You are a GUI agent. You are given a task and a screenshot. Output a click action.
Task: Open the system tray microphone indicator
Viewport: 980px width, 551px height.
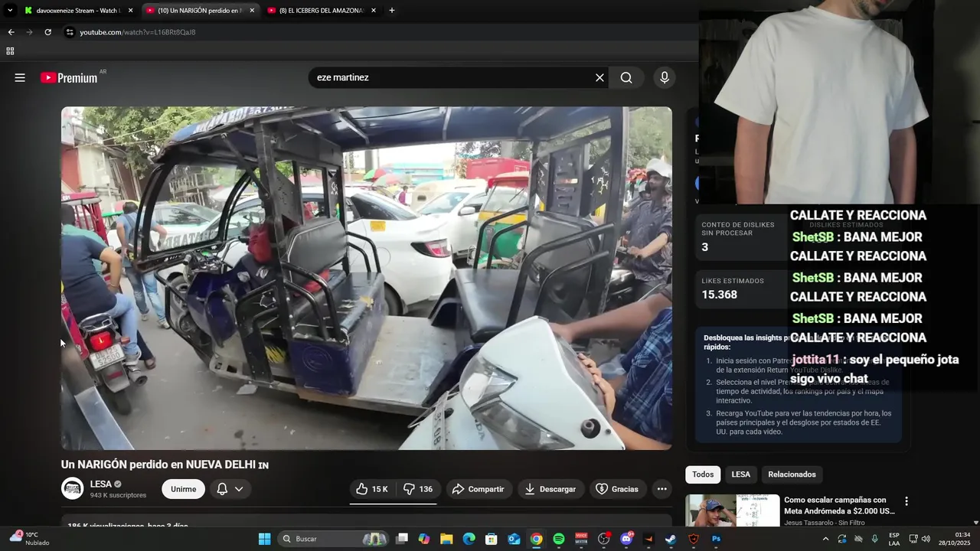coord(874,539)
